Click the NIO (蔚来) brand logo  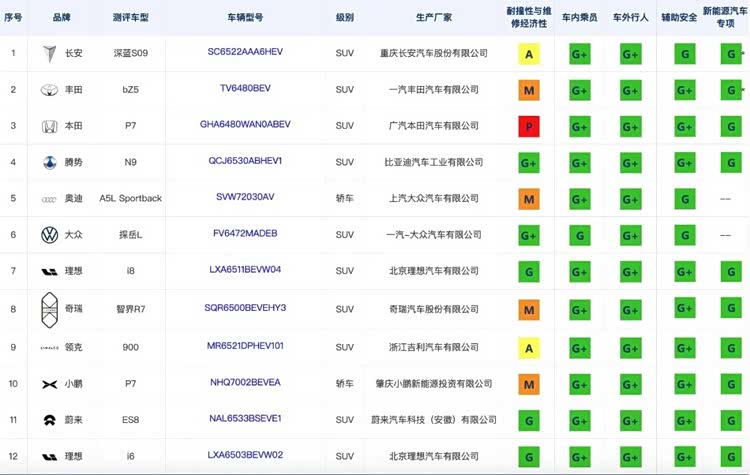tap(49, 420)
